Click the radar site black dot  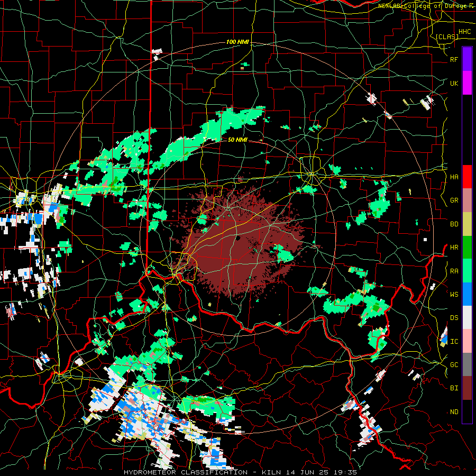237,238
